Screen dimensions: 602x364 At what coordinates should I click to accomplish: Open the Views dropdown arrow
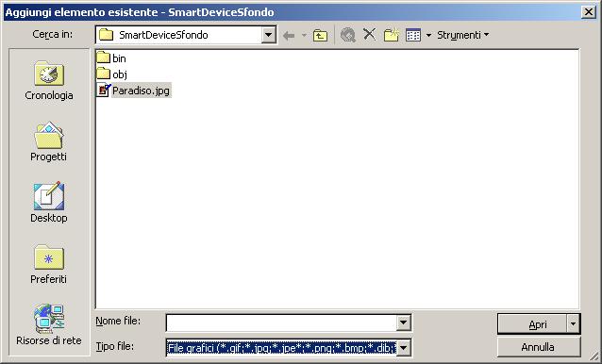[x=428, y=36]
